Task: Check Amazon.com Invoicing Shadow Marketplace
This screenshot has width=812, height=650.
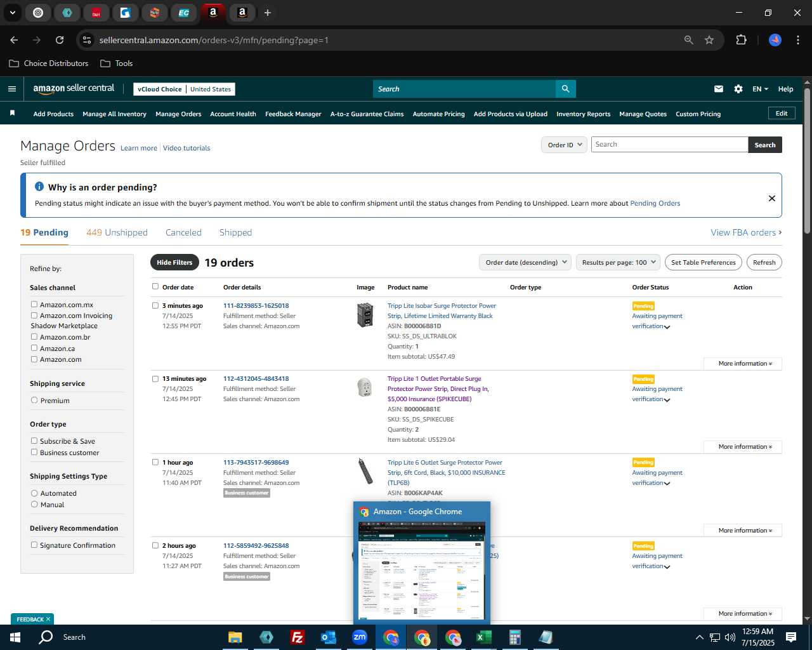Action: (x=34, y=315)
